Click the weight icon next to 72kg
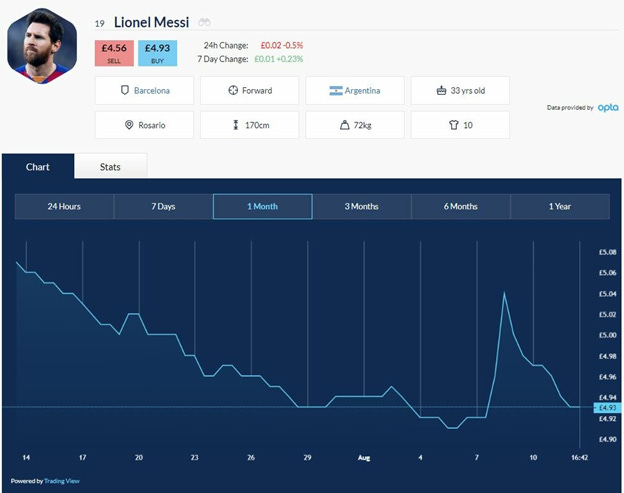Image resolution: width=624 pixels, height=493 pixels. [x=345, y=125]
